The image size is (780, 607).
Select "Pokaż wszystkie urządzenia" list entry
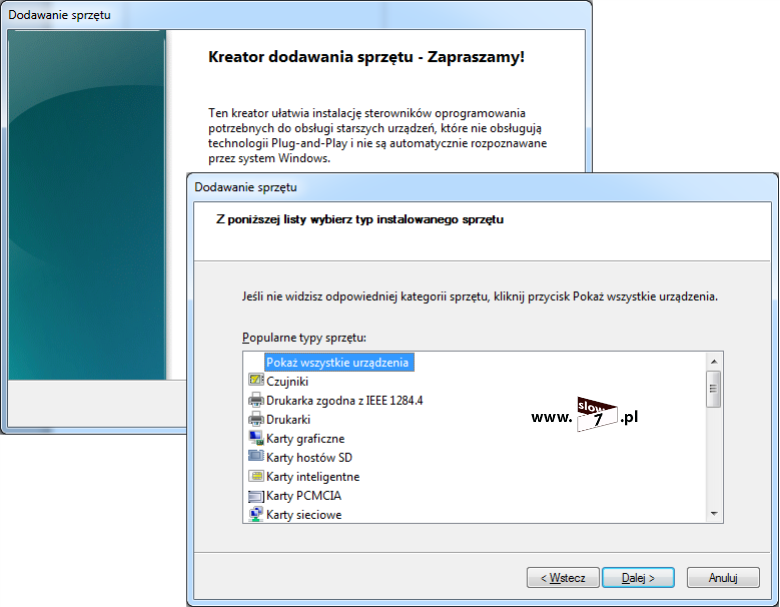[x=339, y=362]
